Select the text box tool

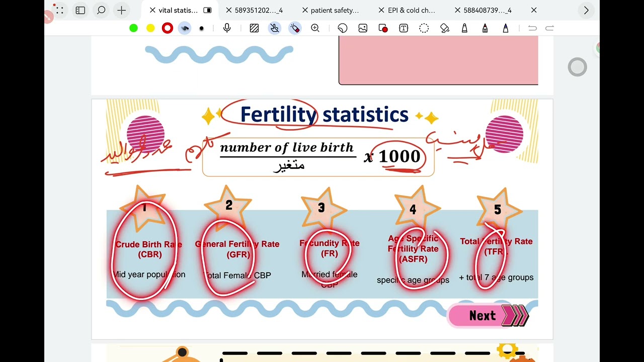coord(404,28)
